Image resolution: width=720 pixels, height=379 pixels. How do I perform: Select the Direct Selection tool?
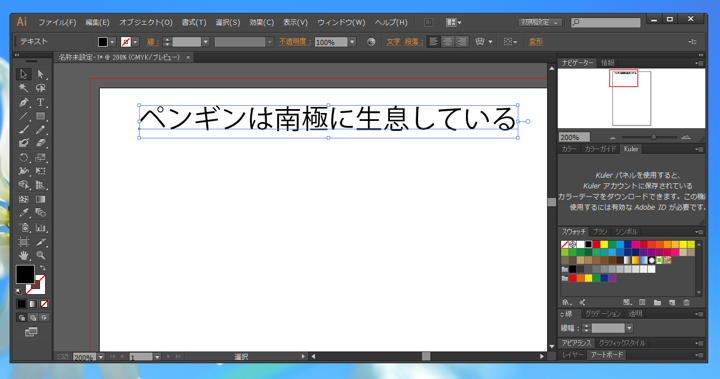(40, 74)
